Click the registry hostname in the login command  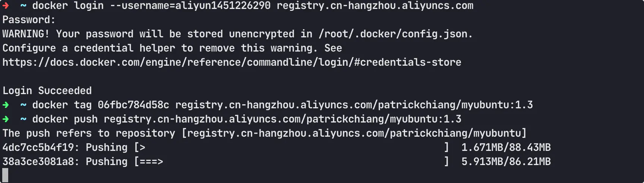point(375,6)
